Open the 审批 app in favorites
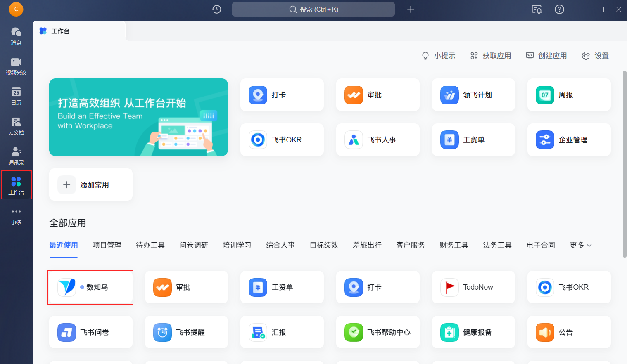 (378, 95)
